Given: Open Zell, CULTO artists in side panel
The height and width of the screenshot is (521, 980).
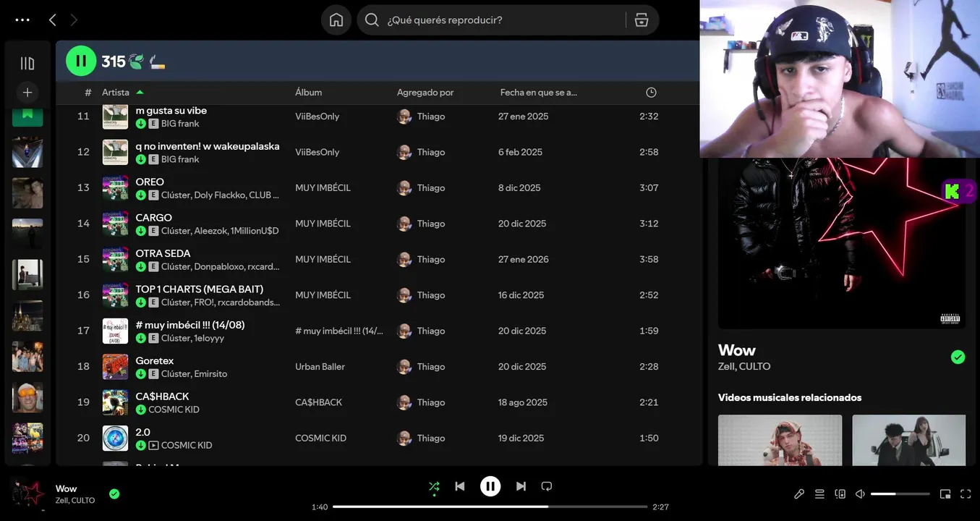Looking at the screenshot, I should [744, 367].
